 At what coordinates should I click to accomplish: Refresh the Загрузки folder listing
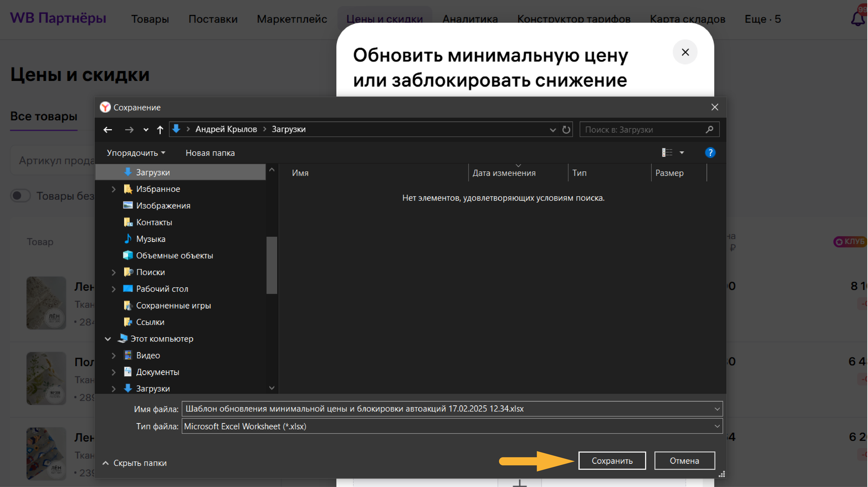click(x=566, y=130)
